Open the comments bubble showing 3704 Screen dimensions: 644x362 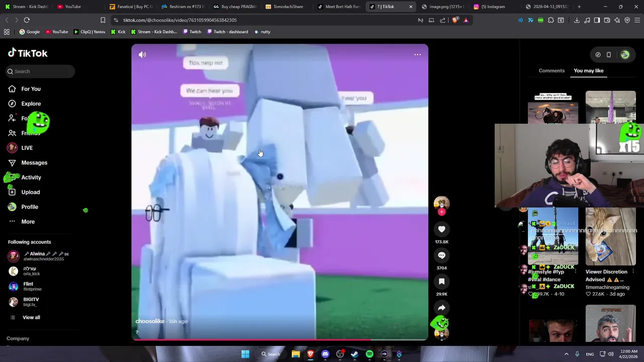tap(442, 255)
